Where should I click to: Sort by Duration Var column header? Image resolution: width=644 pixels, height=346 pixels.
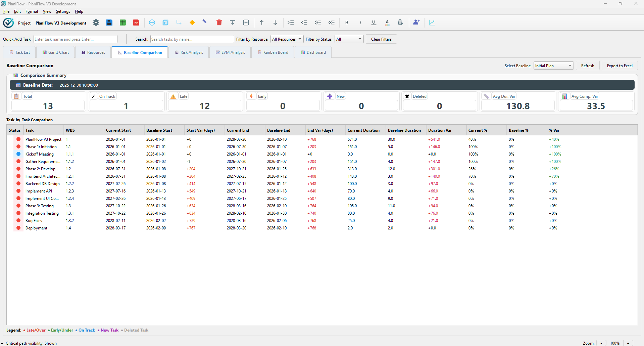[x=446, y=130]
